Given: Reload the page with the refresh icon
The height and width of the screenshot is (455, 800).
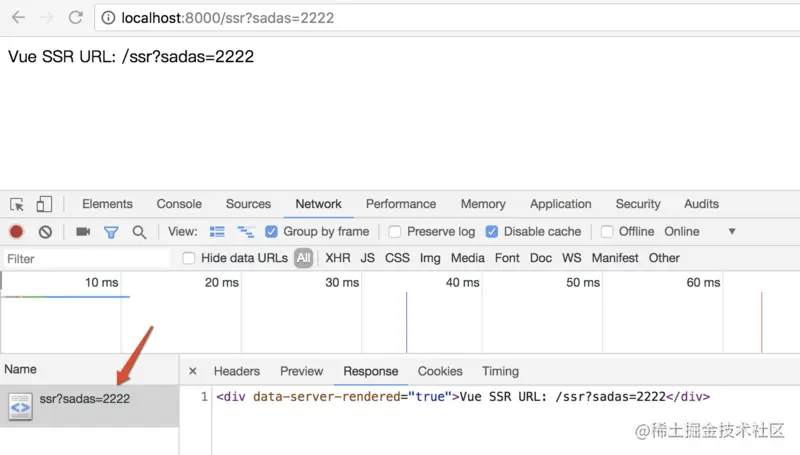Looking at the screenshot, I should click(76, 17).
